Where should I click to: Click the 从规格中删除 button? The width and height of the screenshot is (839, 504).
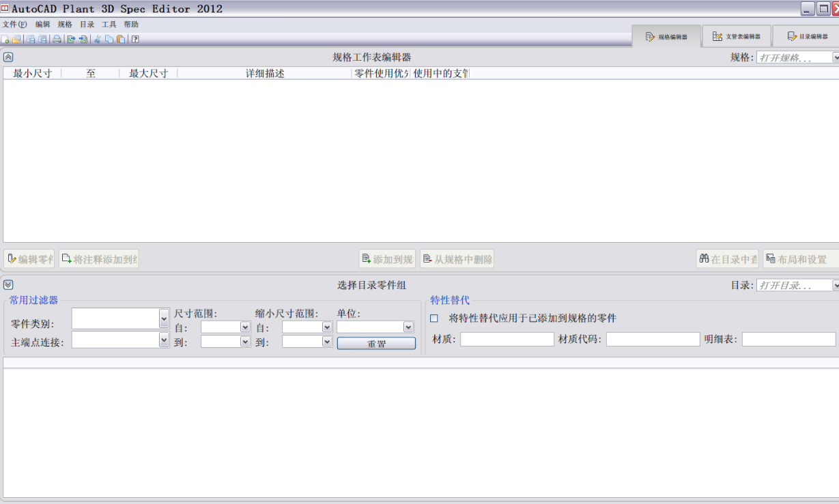[x=457, y=259]
